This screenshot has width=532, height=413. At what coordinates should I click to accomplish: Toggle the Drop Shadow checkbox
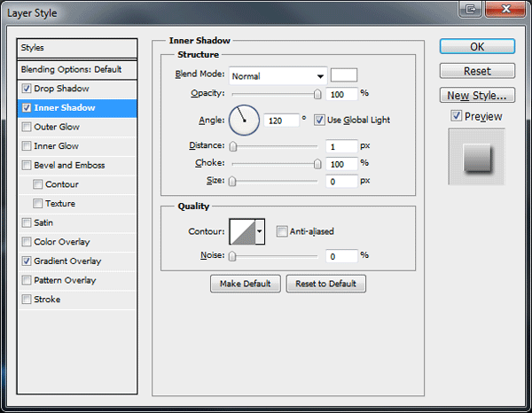[x=27, y=89]
